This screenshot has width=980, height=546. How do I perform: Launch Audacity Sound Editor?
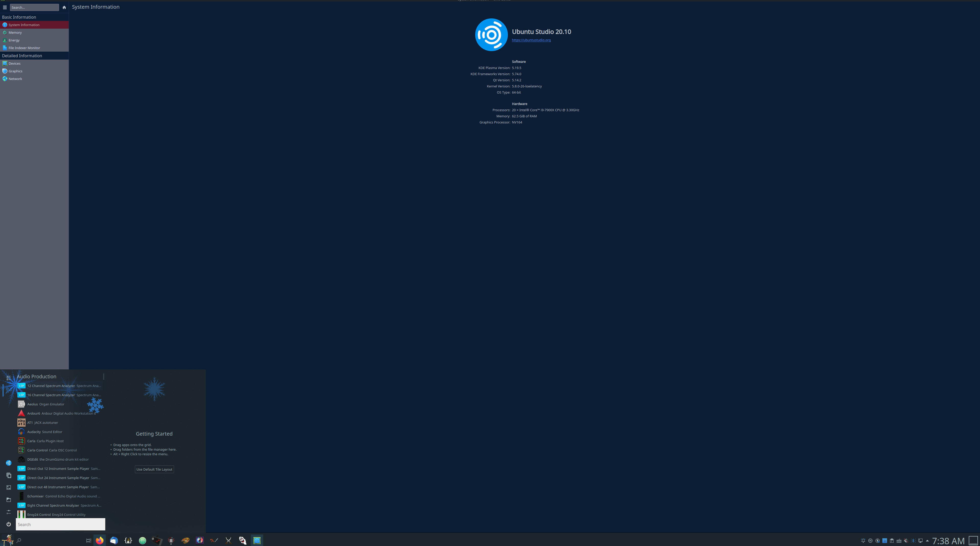point(60,432)
